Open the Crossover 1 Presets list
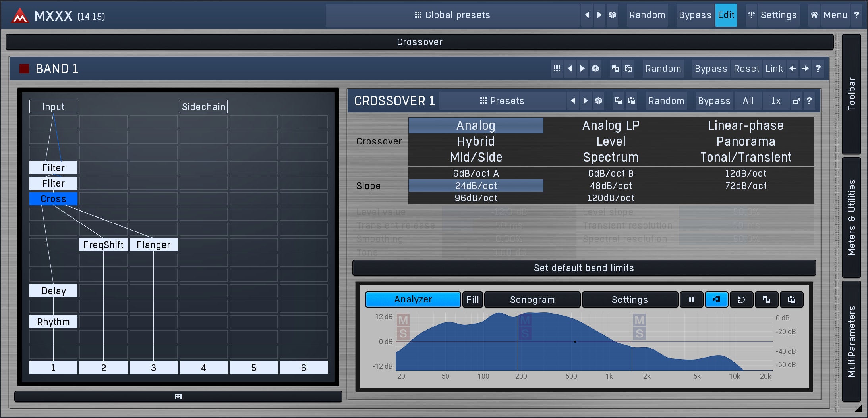The image size is (868, 418). coord(502,101)
